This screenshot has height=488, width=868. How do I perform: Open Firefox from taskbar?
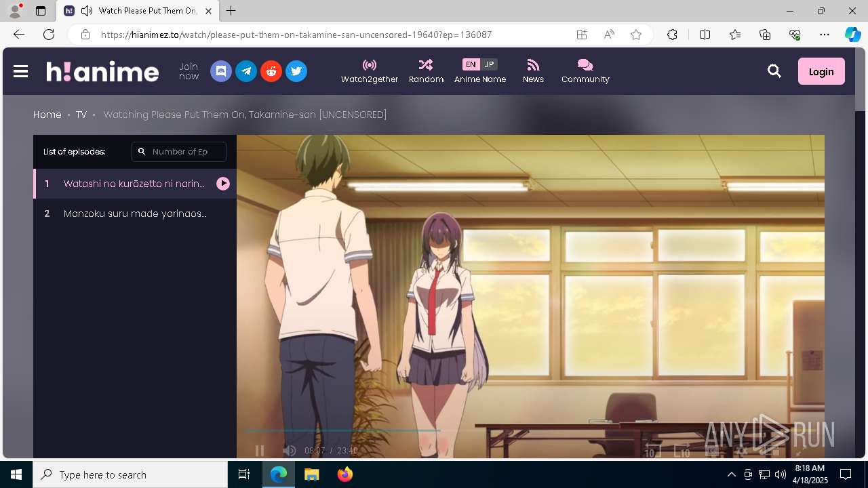tap(344, 474)
